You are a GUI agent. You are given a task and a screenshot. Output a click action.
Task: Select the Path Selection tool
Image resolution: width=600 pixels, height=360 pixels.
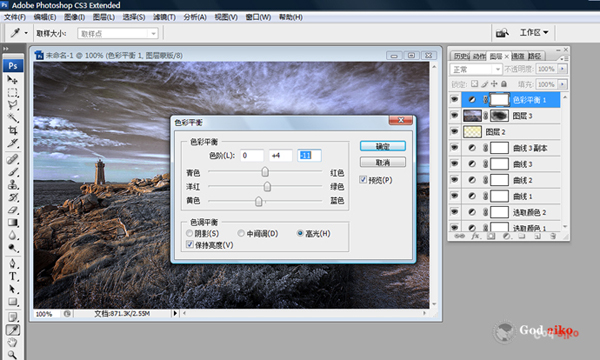(12, 289)
